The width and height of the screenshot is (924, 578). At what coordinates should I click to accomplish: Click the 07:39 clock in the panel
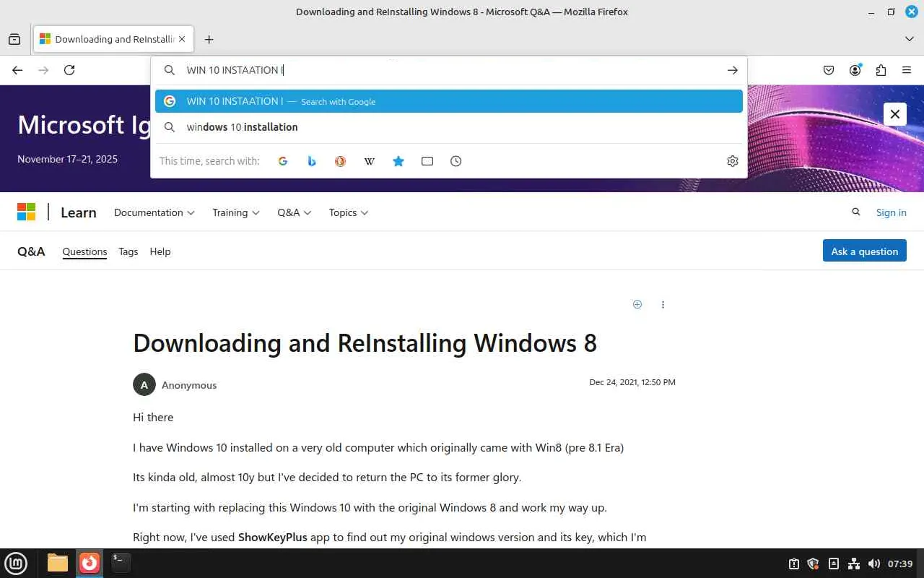click(x=900, y=564)
